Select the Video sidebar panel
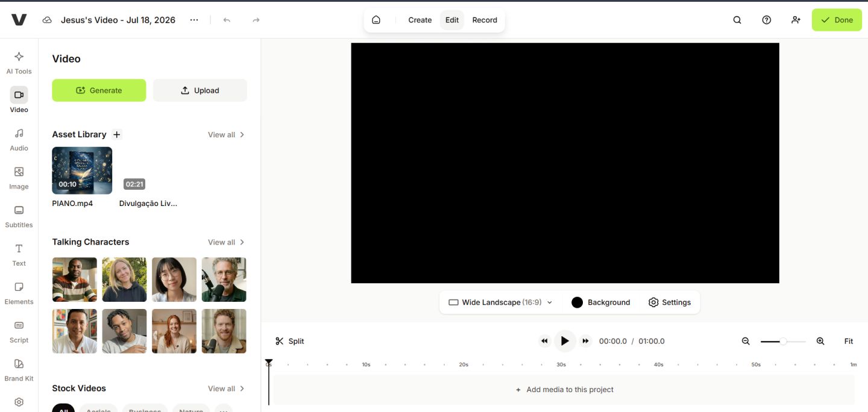The height and width of the screenshot is (412, 868). point(19,100)
